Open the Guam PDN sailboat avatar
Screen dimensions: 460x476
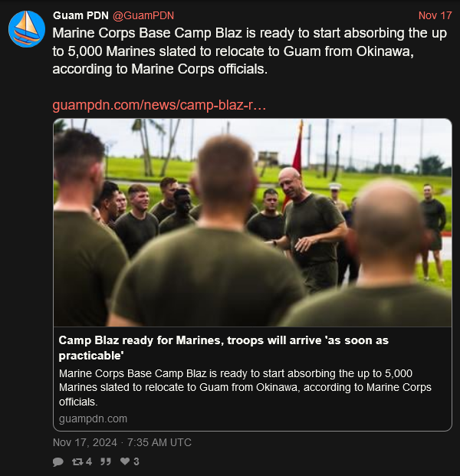point(27,29)
